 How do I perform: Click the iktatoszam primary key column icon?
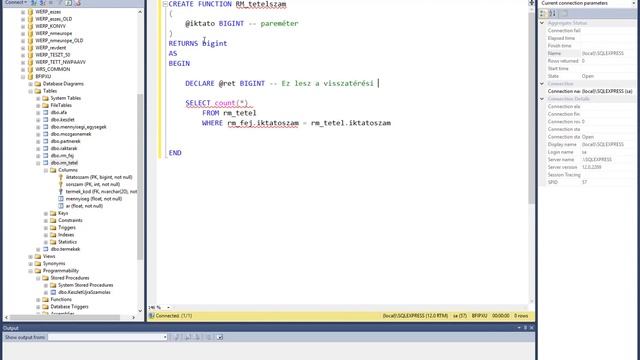tap(61, 177)
